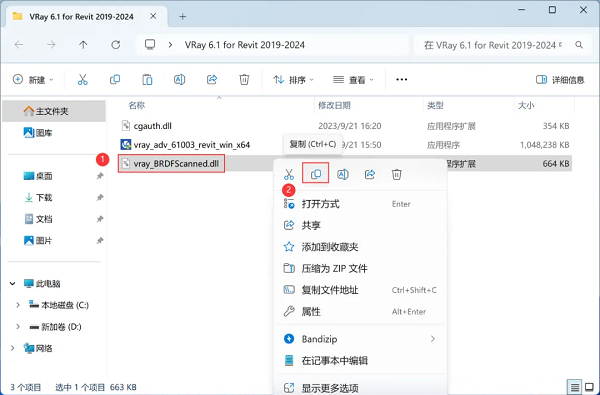Sort by the 名称 column header
600x395 pixels.
pos(137,105)
